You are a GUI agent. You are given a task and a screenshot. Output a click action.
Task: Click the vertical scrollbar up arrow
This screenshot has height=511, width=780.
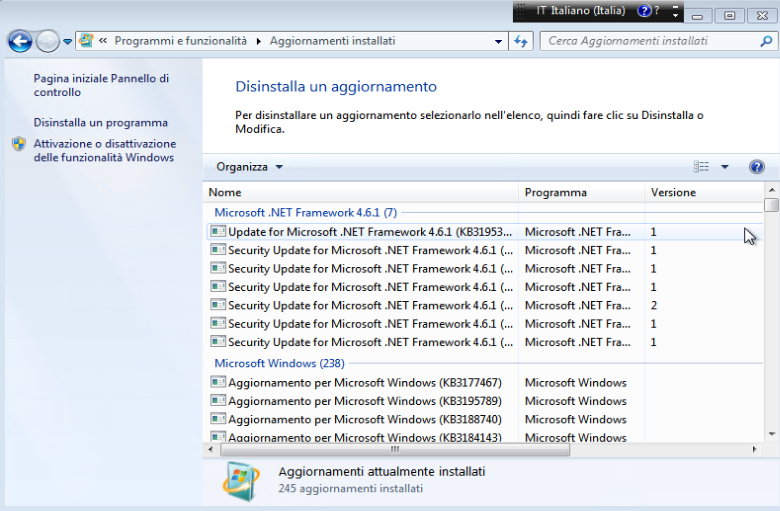(772, 190)
